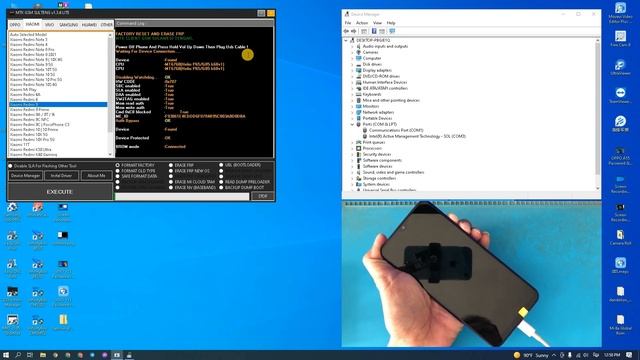640x360 pixels.
Task: Expand the Processors node
Action: (x=352, y=148)
